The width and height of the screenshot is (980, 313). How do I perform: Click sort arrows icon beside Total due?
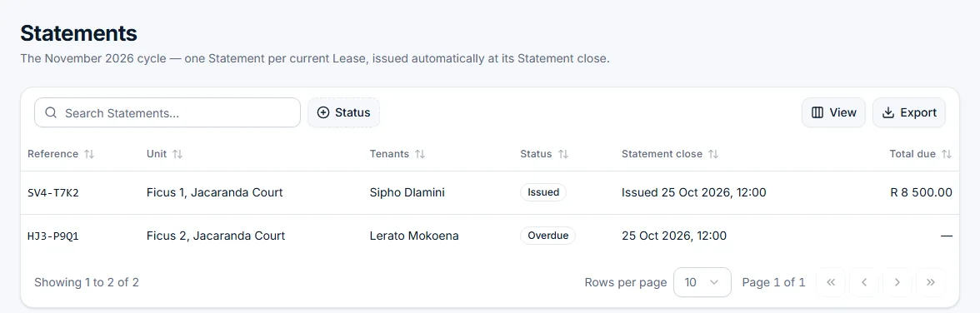click(947, 154)
